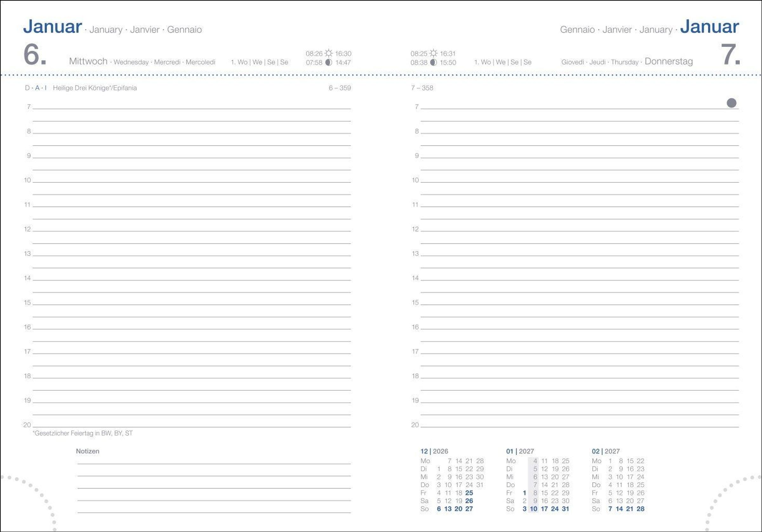This screenshot has width=762, height=532.
Task: Click the 12 | 2026 mini calendar header
Action: tap(434, 451)
